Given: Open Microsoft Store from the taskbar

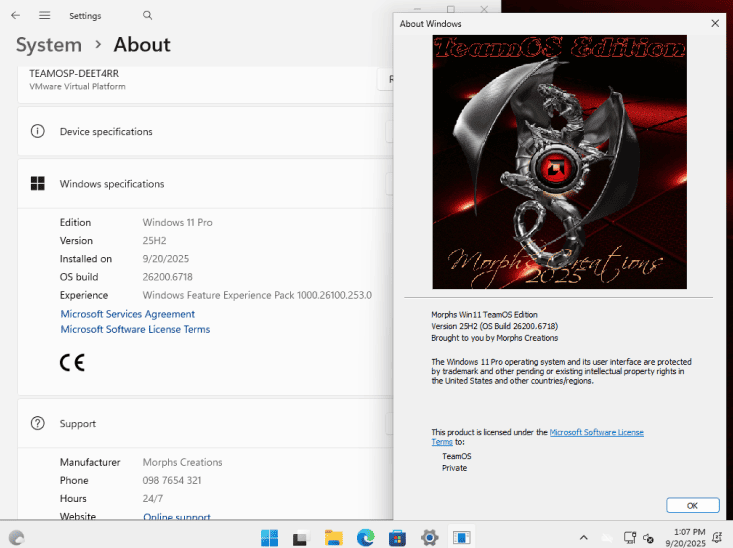Looking at the screenshot, I should pos(397,538).
